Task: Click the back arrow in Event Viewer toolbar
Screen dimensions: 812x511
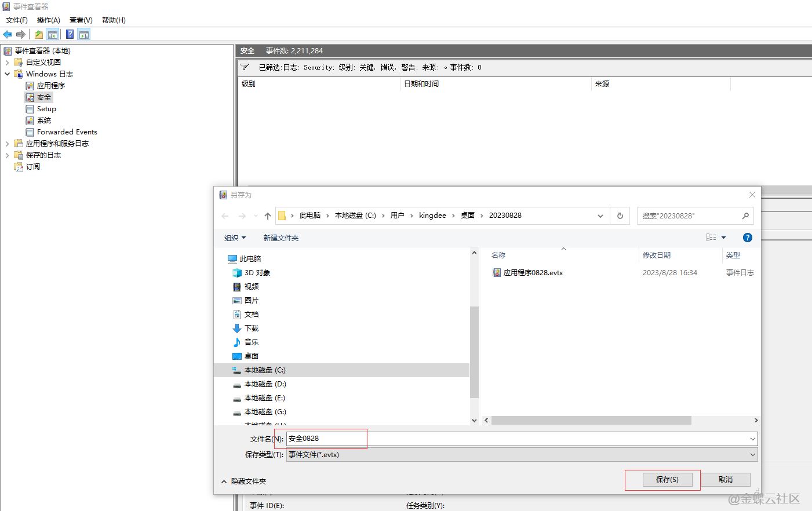Action: coord(8,34)
